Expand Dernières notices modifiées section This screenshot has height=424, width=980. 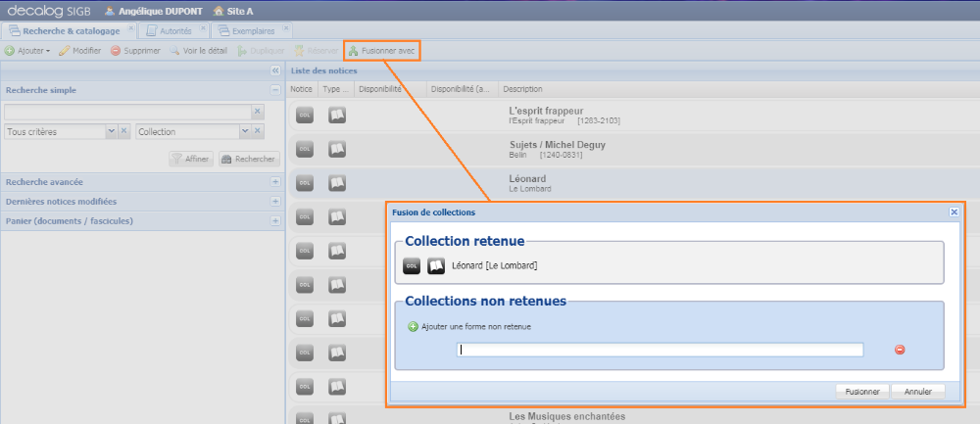click(x=275, y=202)
